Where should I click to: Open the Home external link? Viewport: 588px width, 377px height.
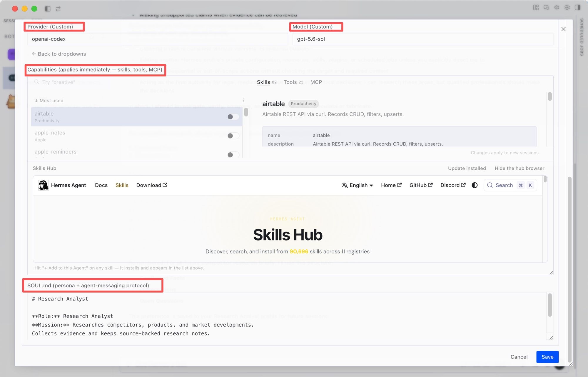[x=391, y=185]
